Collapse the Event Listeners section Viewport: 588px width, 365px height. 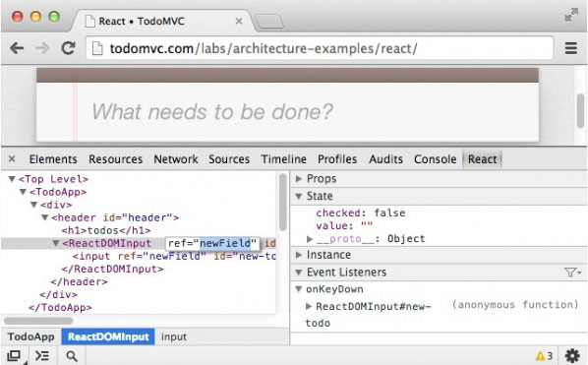coord(299,272)
